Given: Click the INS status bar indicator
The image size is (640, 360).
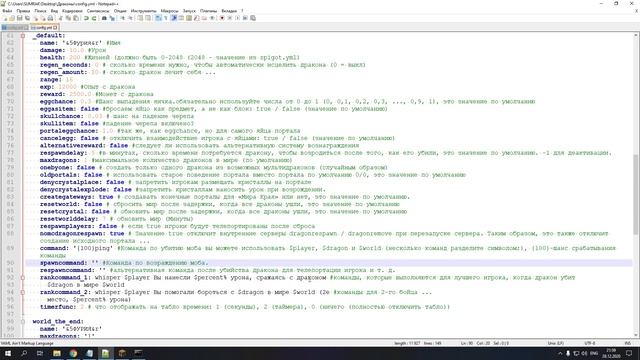Looking at the screenshot, I should click(x=627, y=343).
